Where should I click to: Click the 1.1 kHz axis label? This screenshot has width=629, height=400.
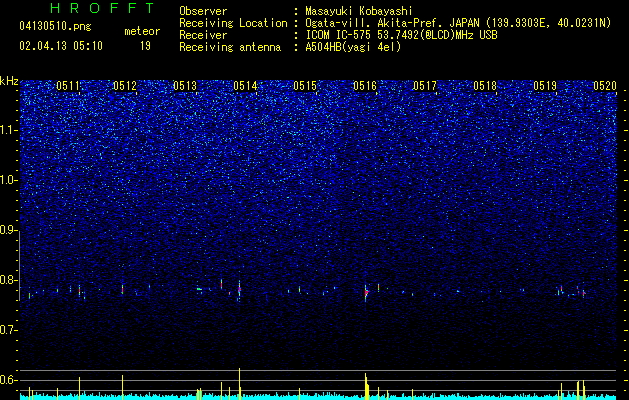point(9,130)
